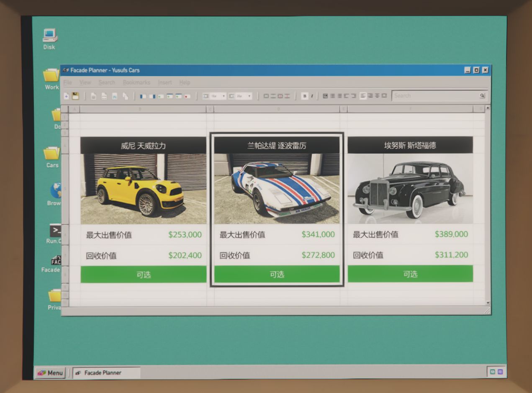Open the Cars folder on desktop

[x=52, y=153]
